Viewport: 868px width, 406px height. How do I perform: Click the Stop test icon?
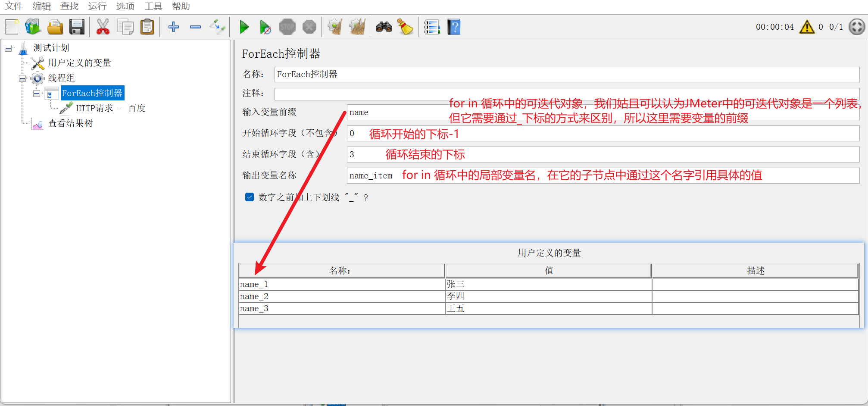[287, 27]
